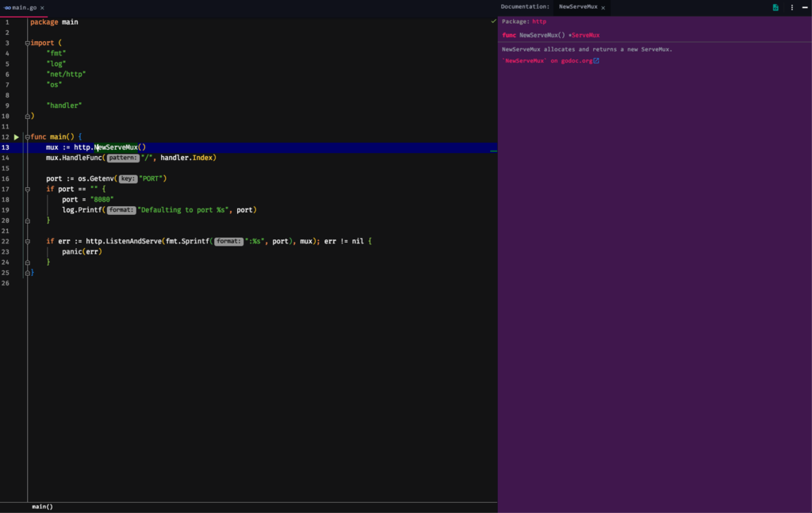Click the Documentation: panel title
Viewport: 812px width, 513px height.
(525, 6)
